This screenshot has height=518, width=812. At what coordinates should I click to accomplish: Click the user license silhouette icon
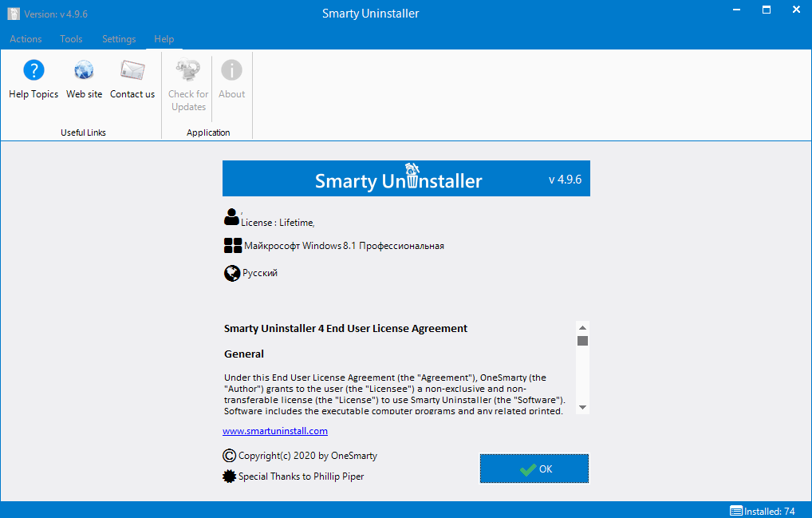[231, 217]
